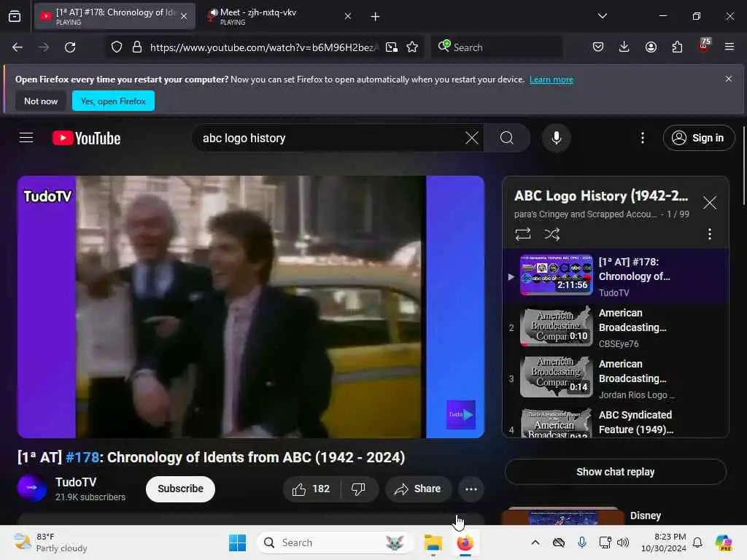This screenshot has height=560, width=747.
Task: Play playlist item 2 by CBSEye76
Action: pos(616,328)
